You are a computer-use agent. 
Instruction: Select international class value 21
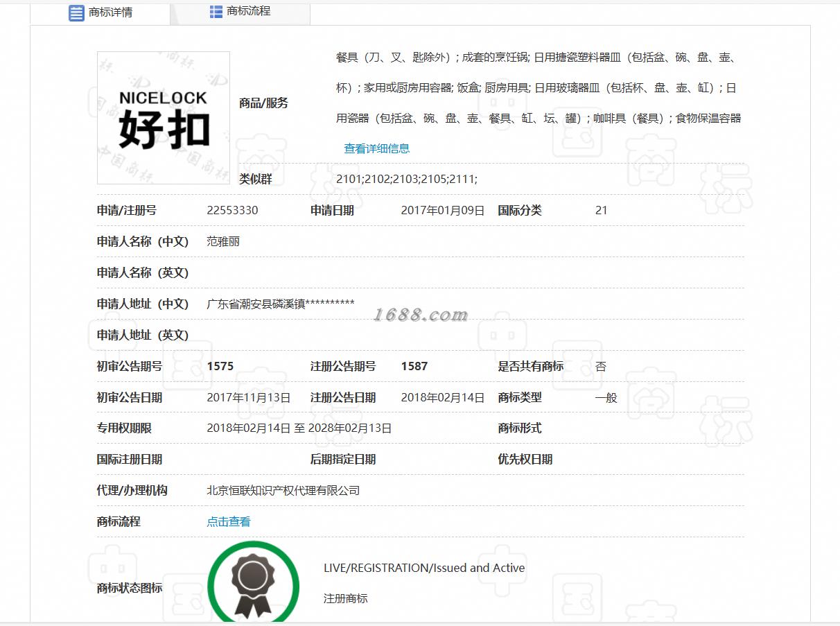tap(601, 211)
